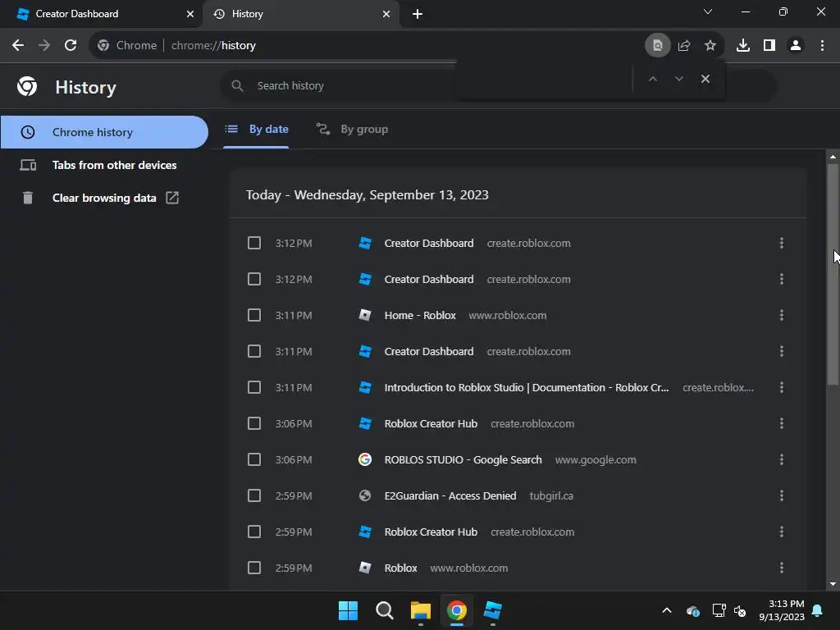Click the forward navigation arrow

click(x=44, y=46)
